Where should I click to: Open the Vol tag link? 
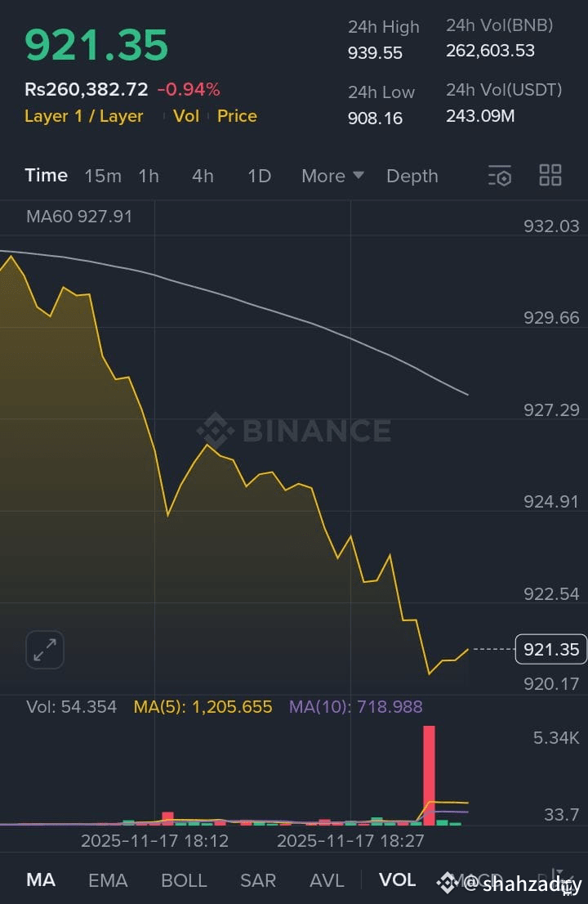[x=186, y=116]
